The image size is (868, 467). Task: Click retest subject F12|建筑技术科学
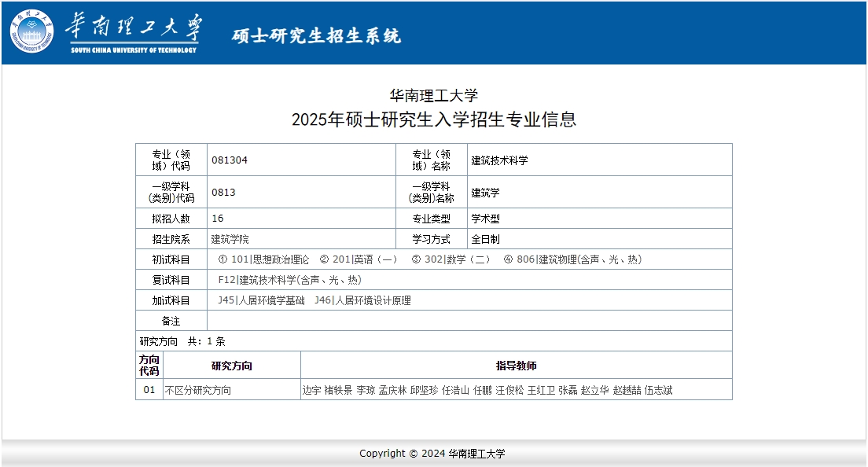(x=289, y=280)
